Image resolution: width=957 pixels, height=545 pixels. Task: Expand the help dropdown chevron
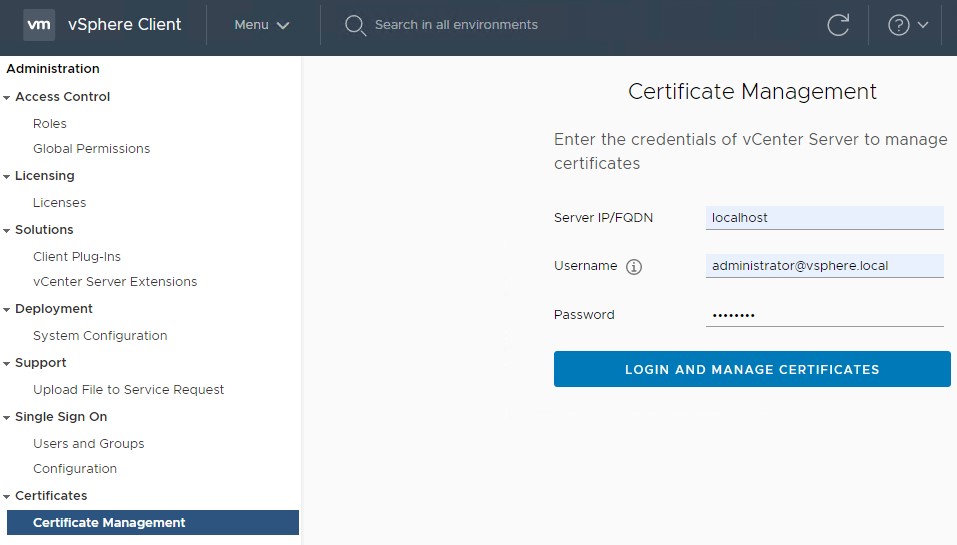click(923, 25)
